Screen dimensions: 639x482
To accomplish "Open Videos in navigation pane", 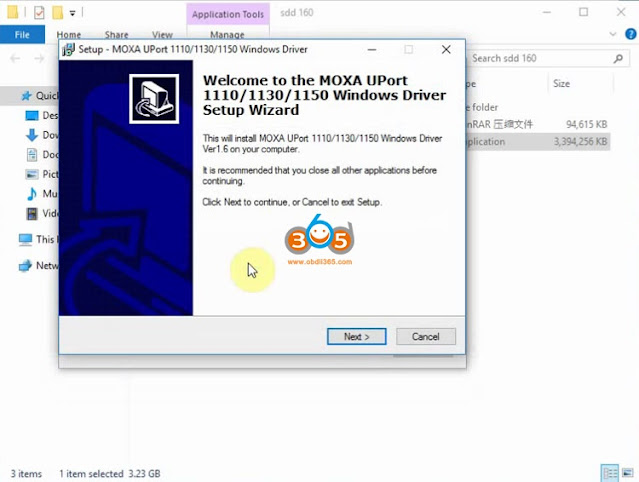I will 42,213.
